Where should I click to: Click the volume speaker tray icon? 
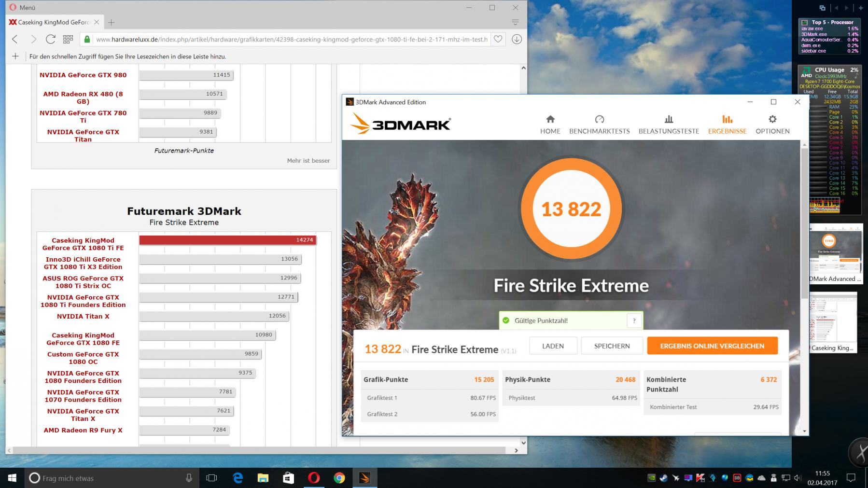[798, 478]
